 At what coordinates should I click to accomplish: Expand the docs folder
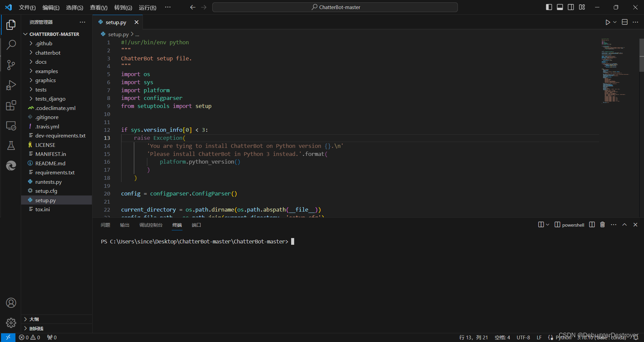point(57,62)
